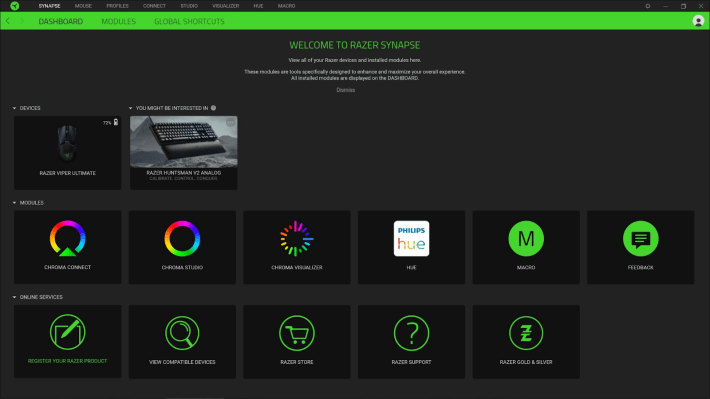This screenshot has height=399, width=710.
Task: Open the Macro top menu
Action: [x=286, y=6]
